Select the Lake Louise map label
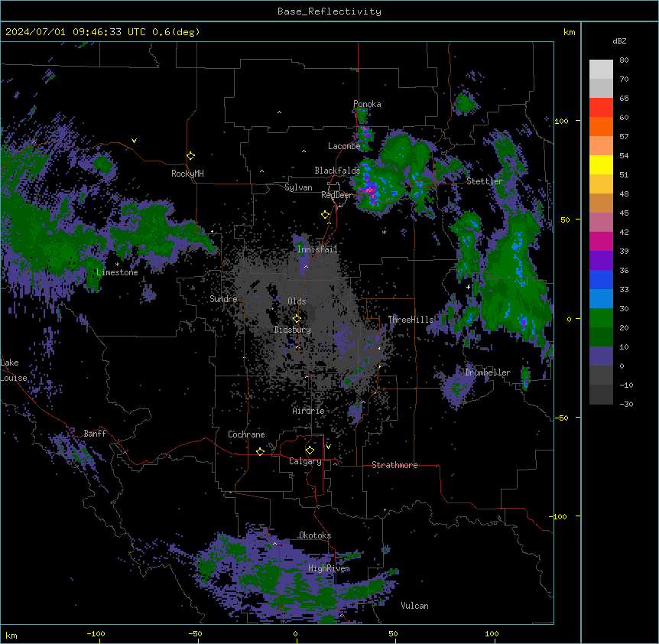 (x=14, y=370)
